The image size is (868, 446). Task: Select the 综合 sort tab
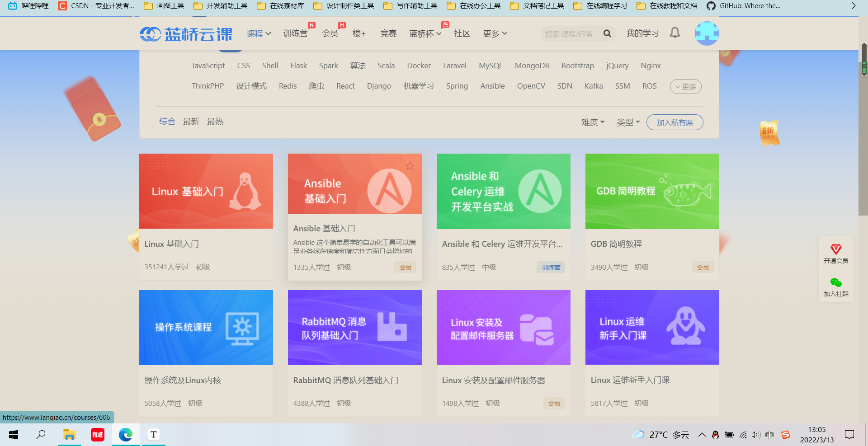click(x=167, y=121)
